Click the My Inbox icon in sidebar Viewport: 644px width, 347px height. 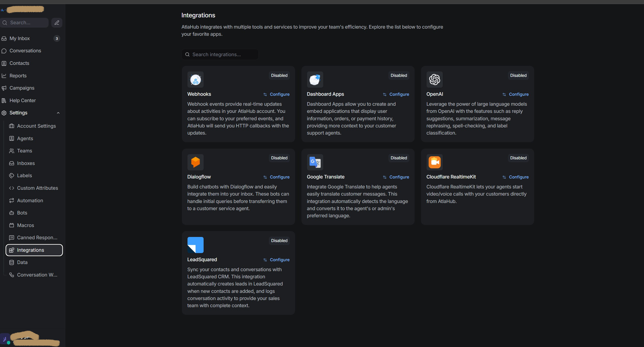click(x=4, y=39)
